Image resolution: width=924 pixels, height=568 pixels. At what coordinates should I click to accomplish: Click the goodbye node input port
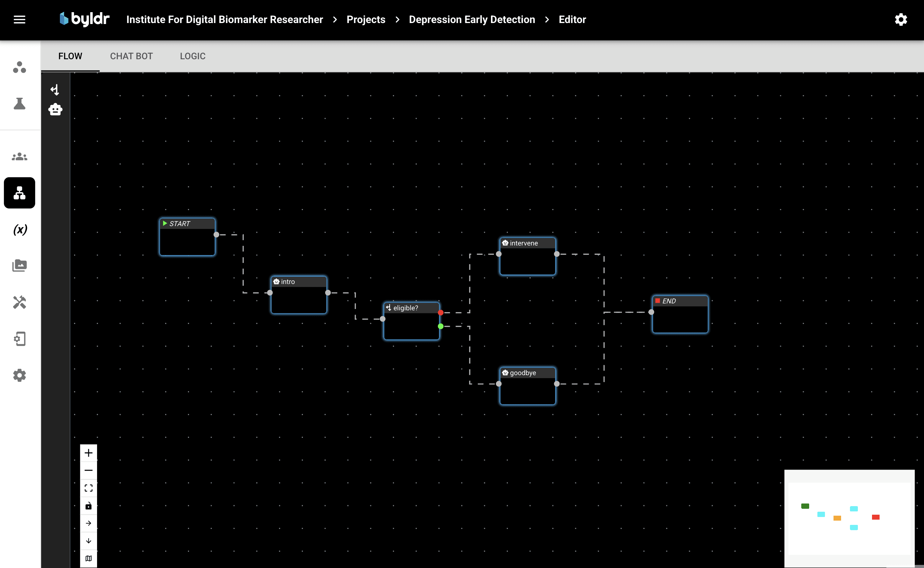499,384
